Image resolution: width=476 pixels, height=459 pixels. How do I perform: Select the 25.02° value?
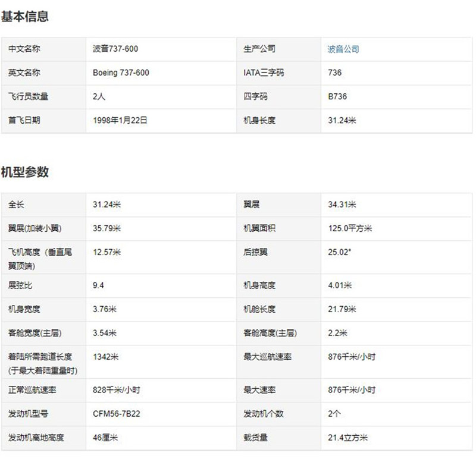[339, 253]
